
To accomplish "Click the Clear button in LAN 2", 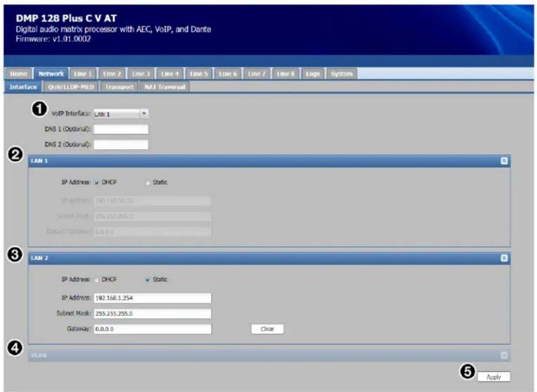I will [x=267, y=329].
